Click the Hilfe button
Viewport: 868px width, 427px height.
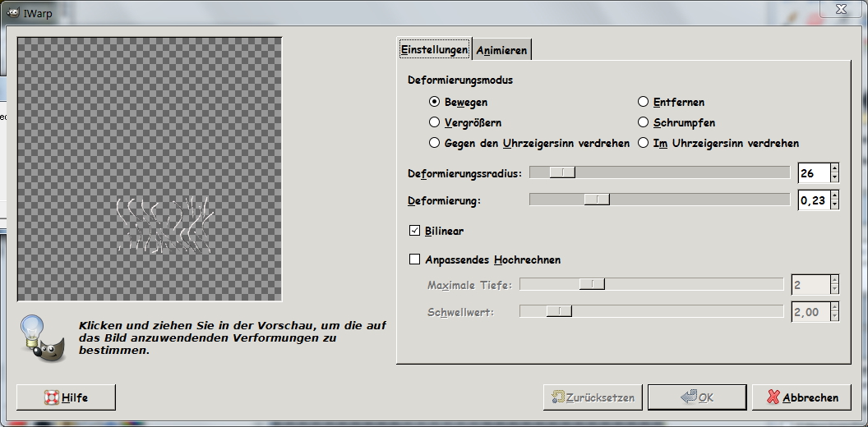pyautogui.click(x=67, y=397)
